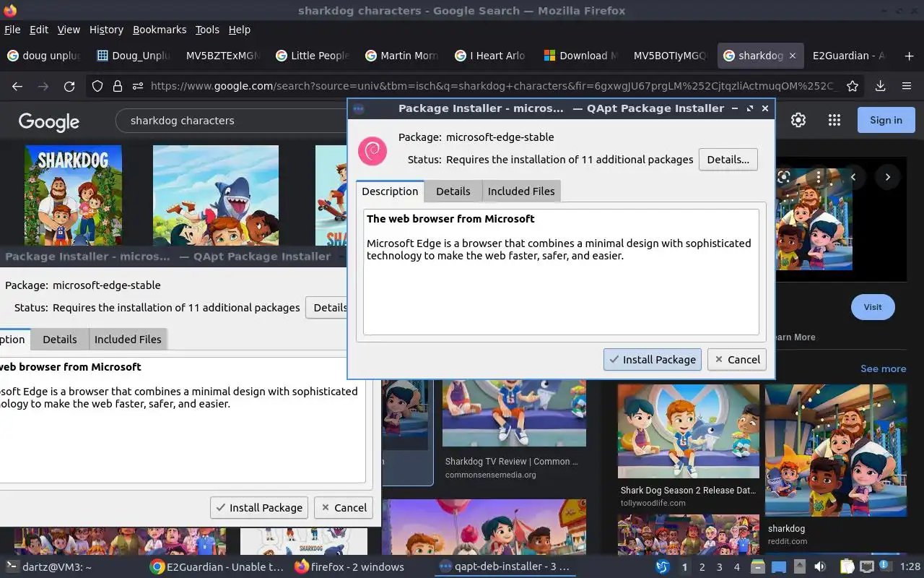Open the Sharkdog poster thumbnail
924x578 pixels.
(x=73, y=195)
